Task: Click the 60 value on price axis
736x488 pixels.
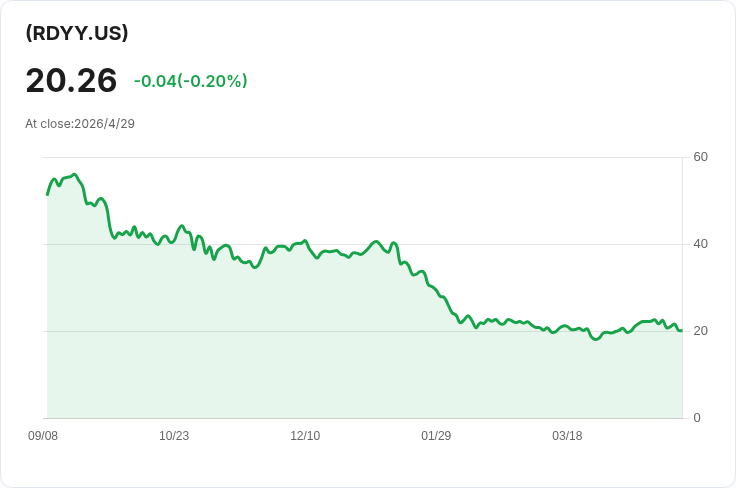Action: point(700,157)
